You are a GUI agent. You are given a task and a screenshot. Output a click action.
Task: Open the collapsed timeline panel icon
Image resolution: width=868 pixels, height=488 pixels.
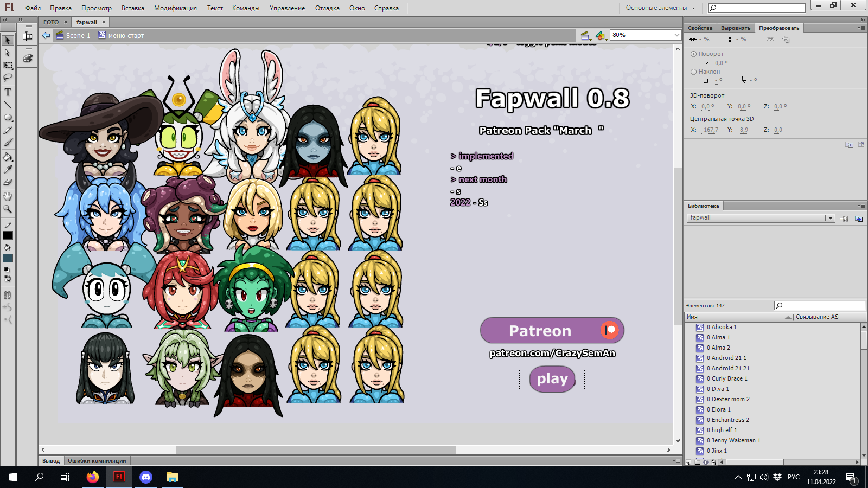click(27, 36)
